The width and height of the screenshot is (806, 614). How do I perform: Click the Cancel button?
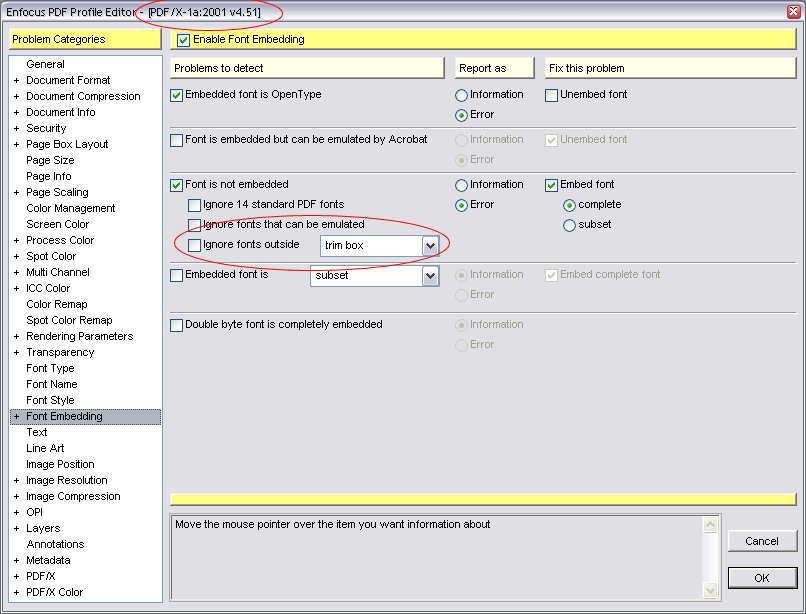coord(762,541)
